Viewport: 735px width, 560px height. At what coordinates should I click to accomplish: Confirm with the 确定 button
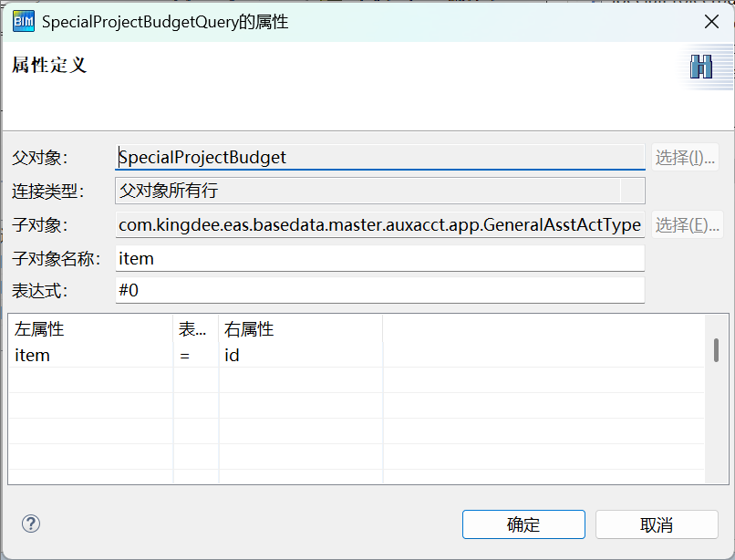point(523,524)
